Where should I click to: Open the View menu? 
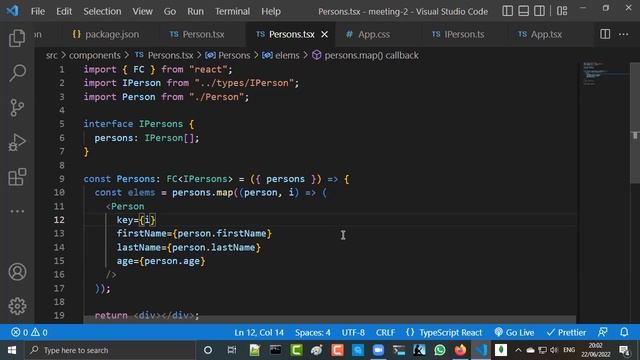point(142,11)
